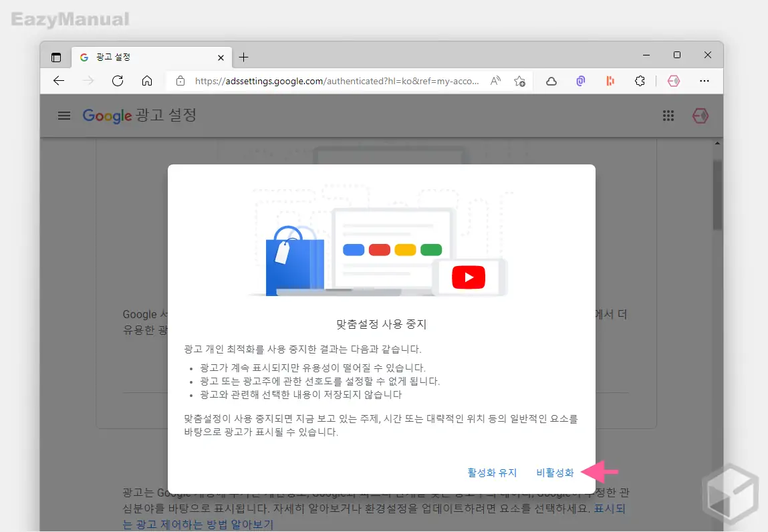Click the grayed forward arrow
This screenshot has width=768, height=532.
[88, 81]
